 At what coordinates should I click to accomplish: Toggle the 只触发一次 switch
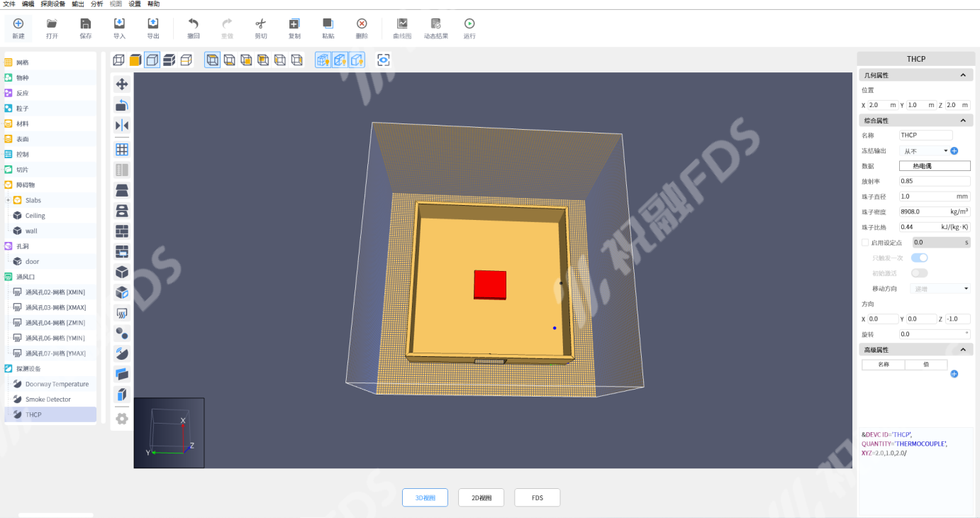[919, 258]
